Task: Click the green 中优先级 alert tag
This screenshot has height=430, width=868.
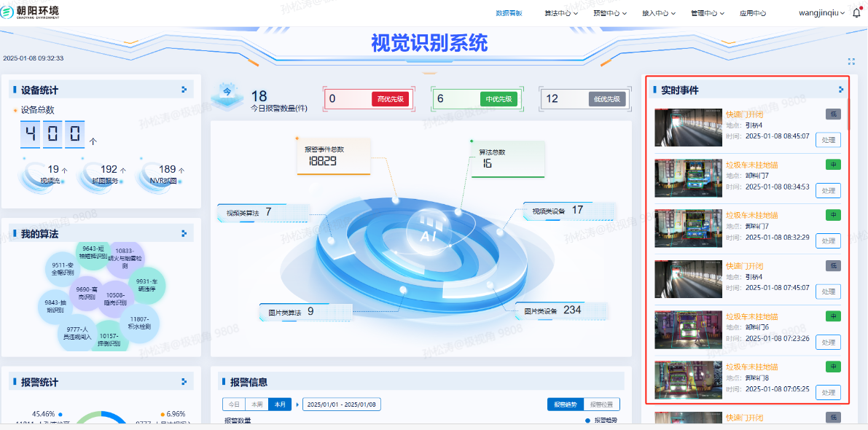Action: pyautogui.click(x=498, y=99)
